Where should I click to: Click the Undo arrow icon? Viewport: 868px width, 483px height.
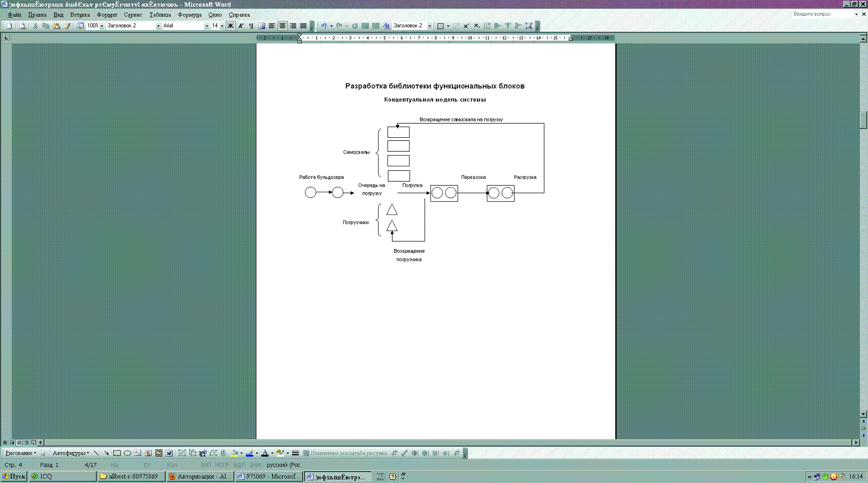[x=324, y=26]
